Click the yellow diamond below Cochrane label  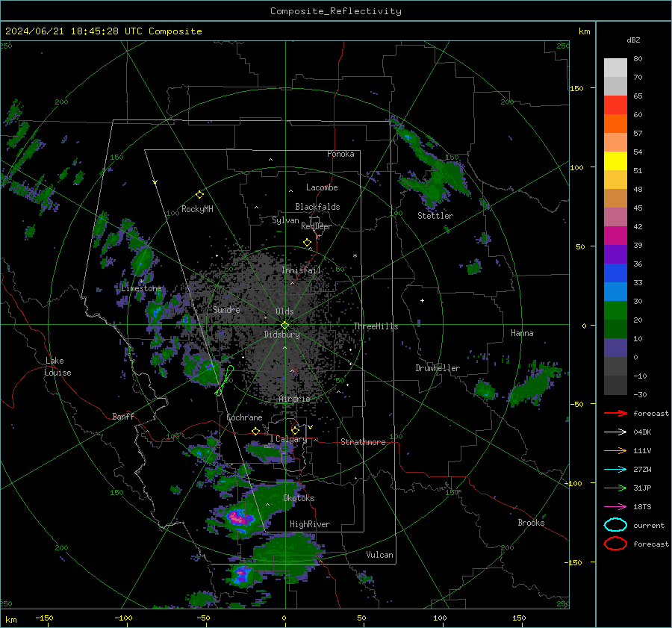(x=256, y=431)
